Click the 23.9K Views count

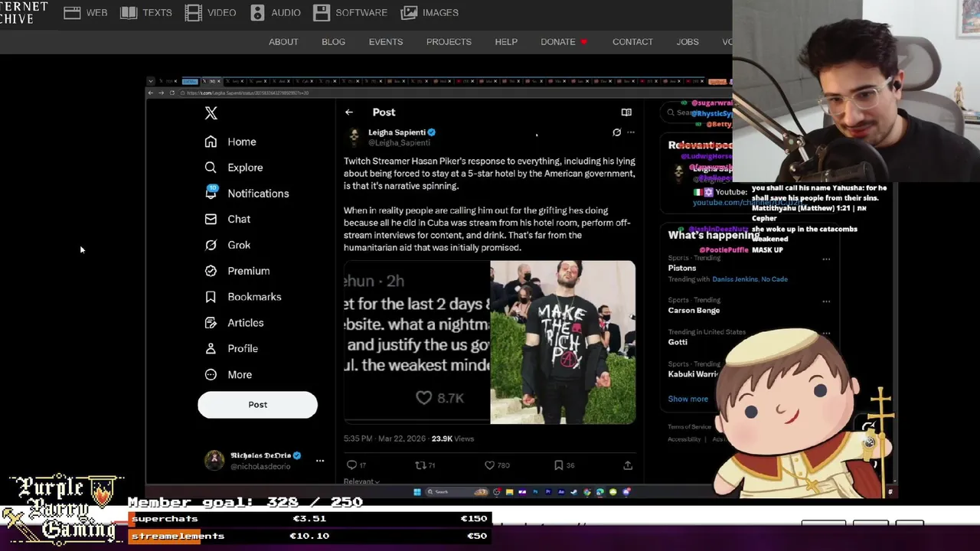452,439
